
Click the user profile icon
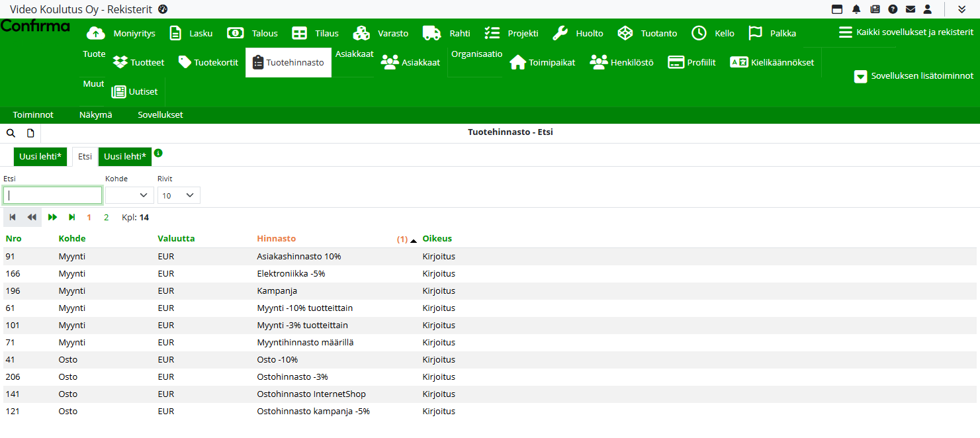point(928,9)
